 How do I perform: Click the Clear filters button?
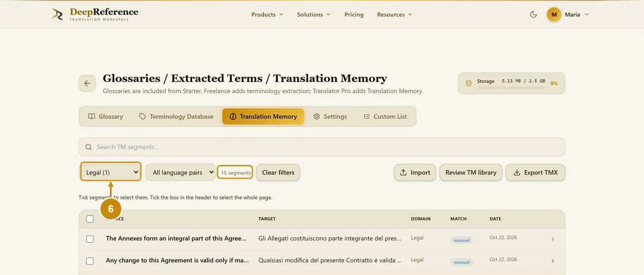coord(278,172)
